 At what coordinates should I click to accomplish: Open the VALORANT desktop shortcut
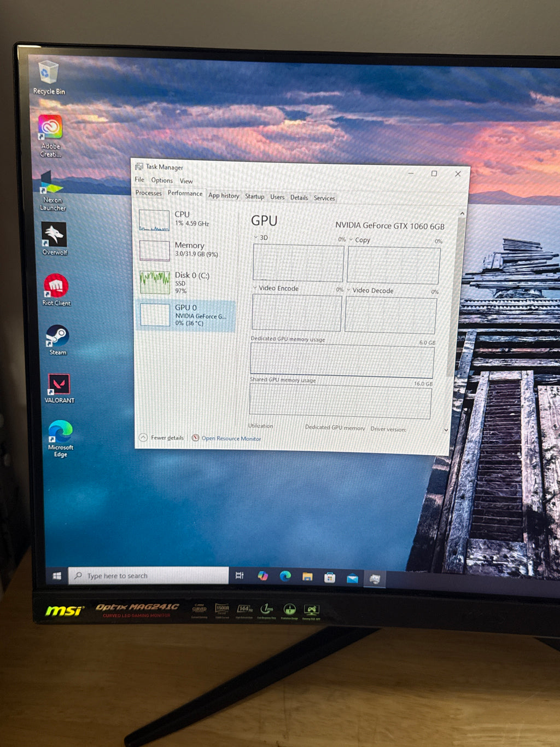coord(59,389)
